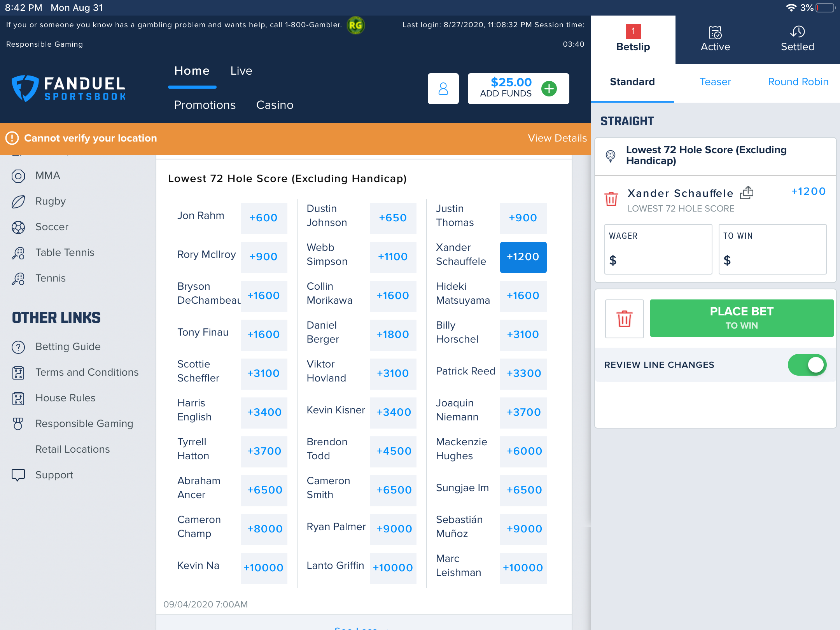This screenshot has height=630, width=840.
Task: Open the FanDuel Sportsbook logo home
Action: click(x=68, y=88)
